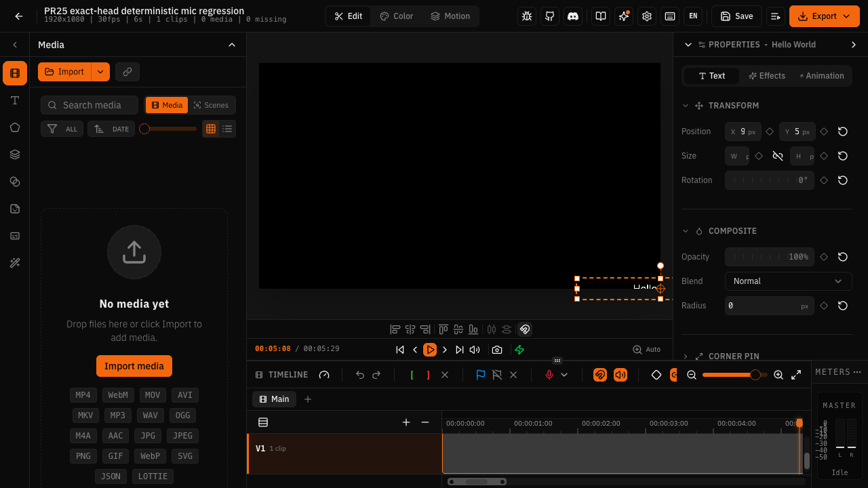This screenshot has width=868, height=488.
Task: Show the Scenes tab
Action: click(x=211, y=105)
